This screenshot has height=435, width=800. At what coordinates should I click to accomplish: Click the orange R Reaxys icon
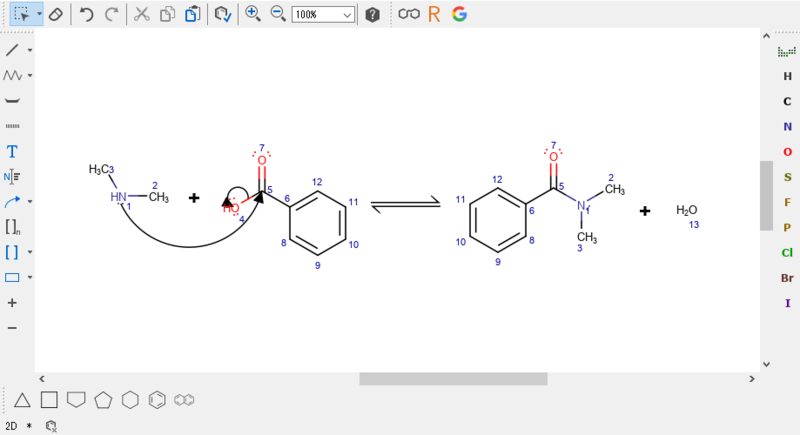434,14
